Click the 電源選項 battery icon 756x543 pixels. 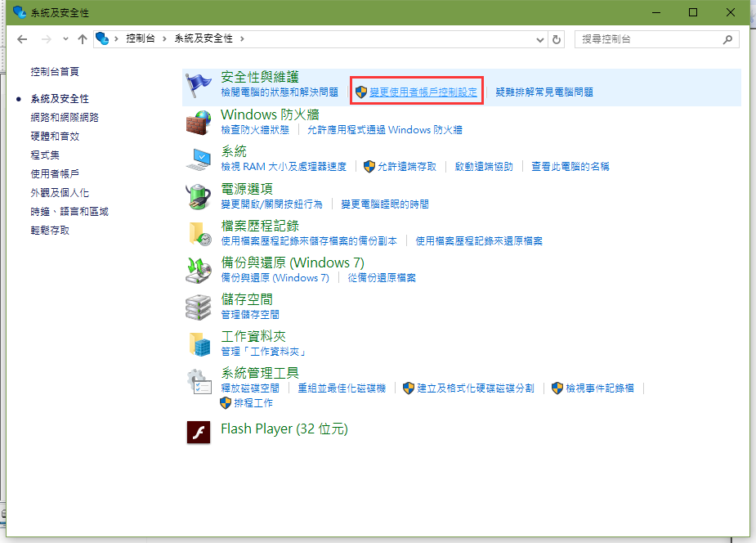pos(199,197)
